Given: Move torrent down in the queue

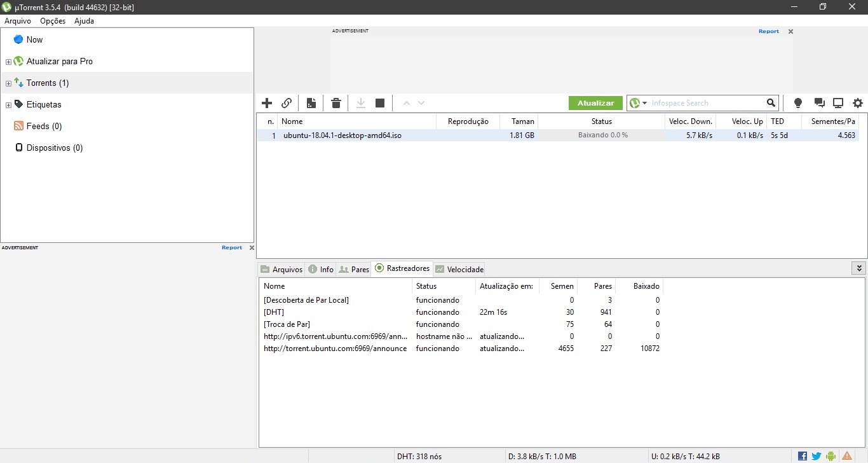Looking at the screenshot, I should (421, 103).
